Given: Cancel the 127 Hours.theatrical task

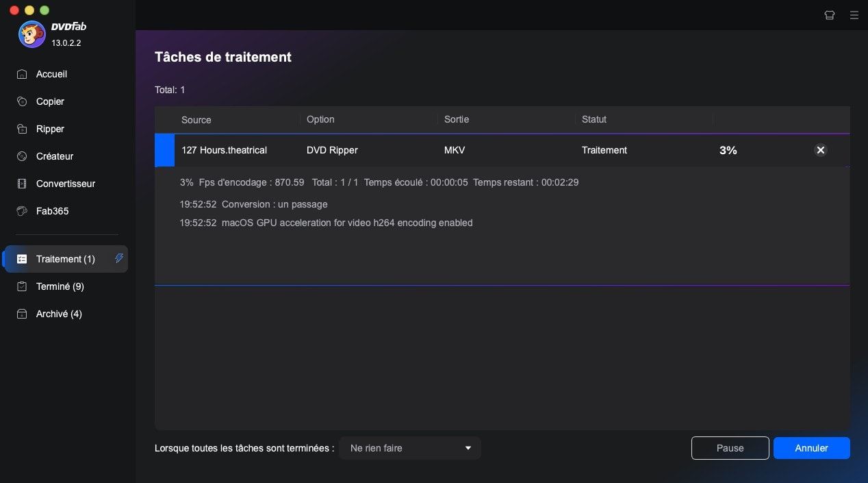Looking at the screenshot, I should [x=820, y=150].
